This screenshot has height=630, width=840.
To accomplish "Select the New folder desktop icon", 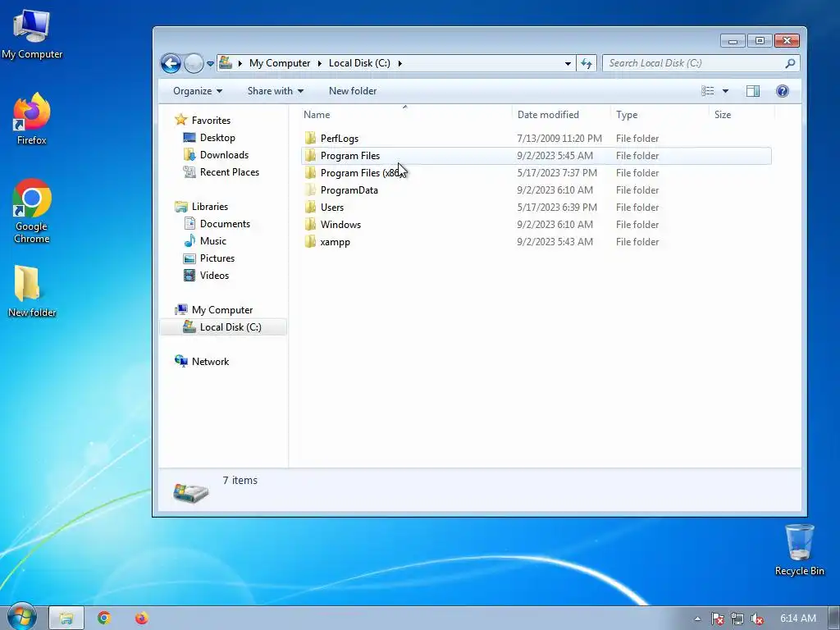I will [32, 291].
